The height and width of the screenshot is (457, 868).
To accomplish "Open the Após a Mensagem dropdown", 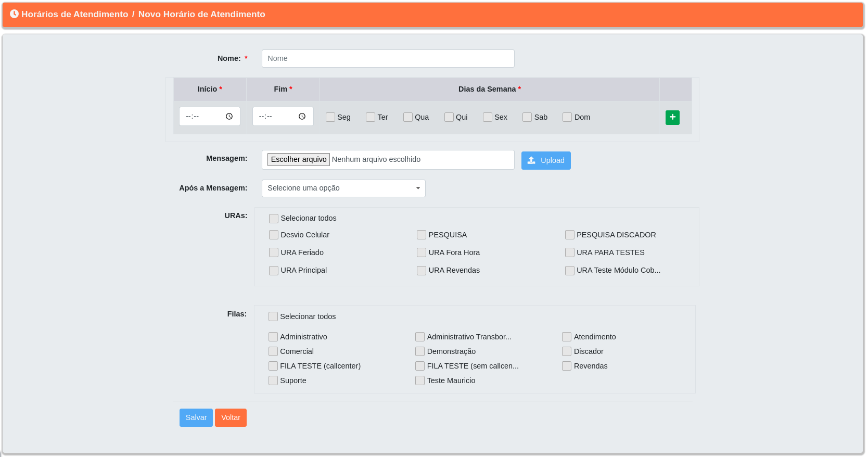I will (x=343, y=188).
